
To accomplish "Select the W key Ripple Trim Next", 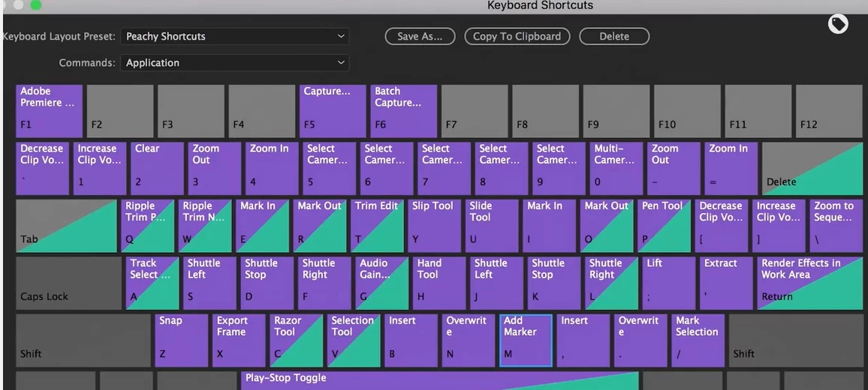I will (205, 226).
